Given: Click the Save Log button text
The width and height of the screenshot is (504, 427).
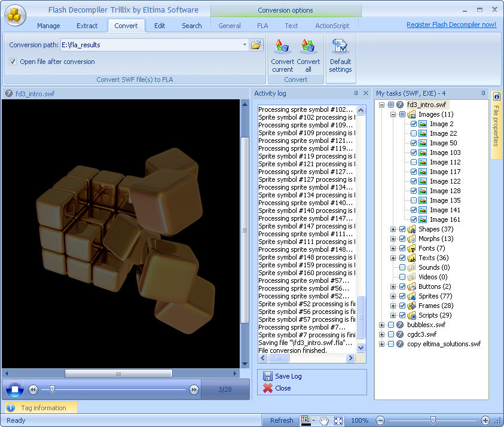Looking at the screenshot, I should click(288, 376).
